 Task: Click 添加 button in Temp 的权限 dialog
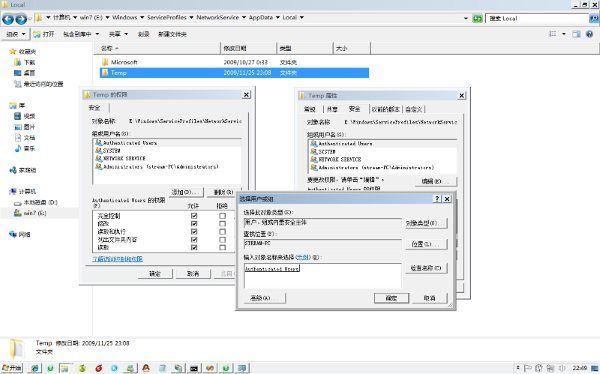pos(186,192)
